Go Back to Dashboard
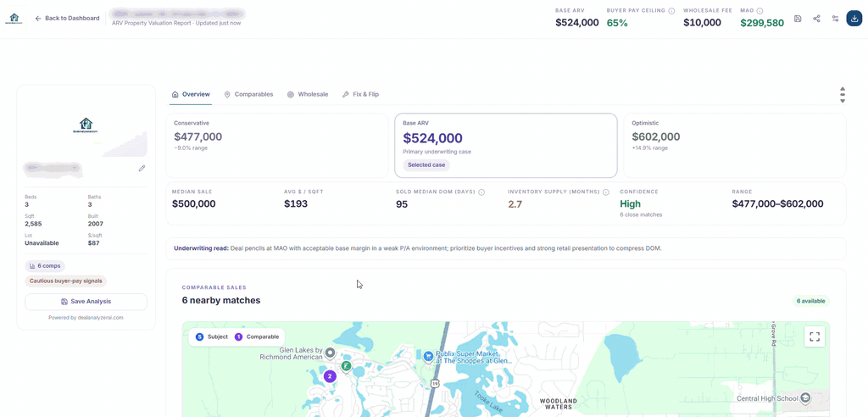Image resolution: width=868 pixels, height=417 pixels. 67,19
